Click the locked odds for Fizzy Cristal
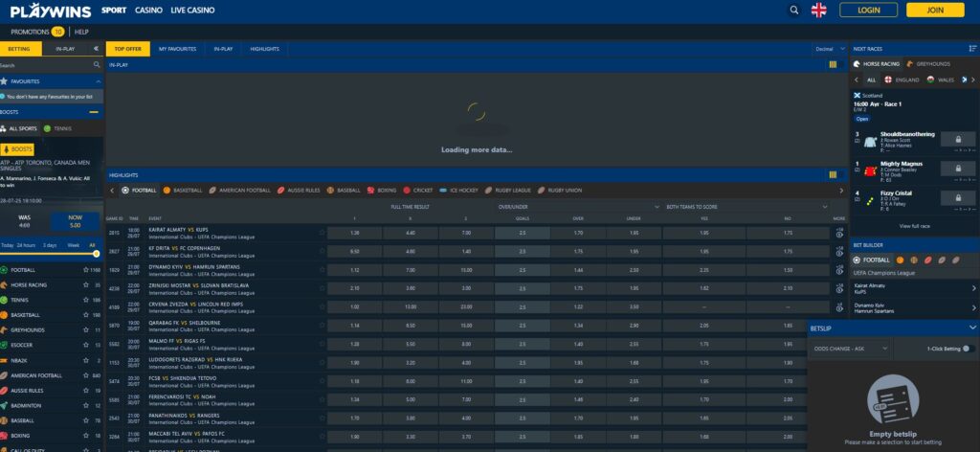 [x=957, y=197]
